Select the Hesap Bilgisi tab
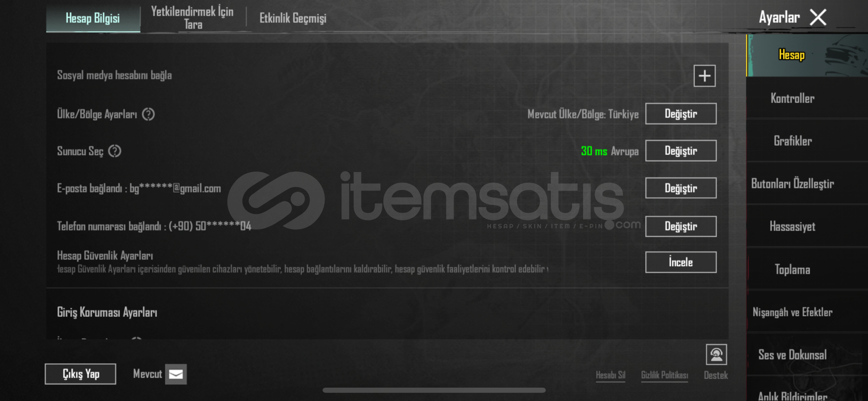 [93, 18]
